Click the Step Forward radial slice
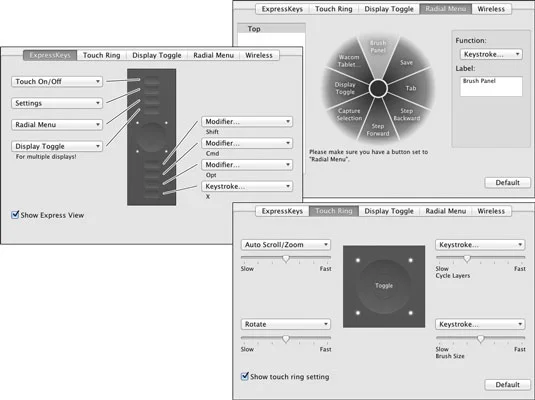Screen dimensions: 535x400 [x=378, y=130]
